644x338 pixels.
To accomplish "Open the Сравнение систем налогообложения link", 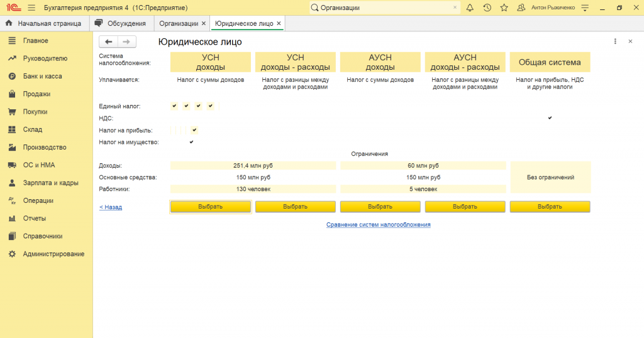I will point(378,224).
